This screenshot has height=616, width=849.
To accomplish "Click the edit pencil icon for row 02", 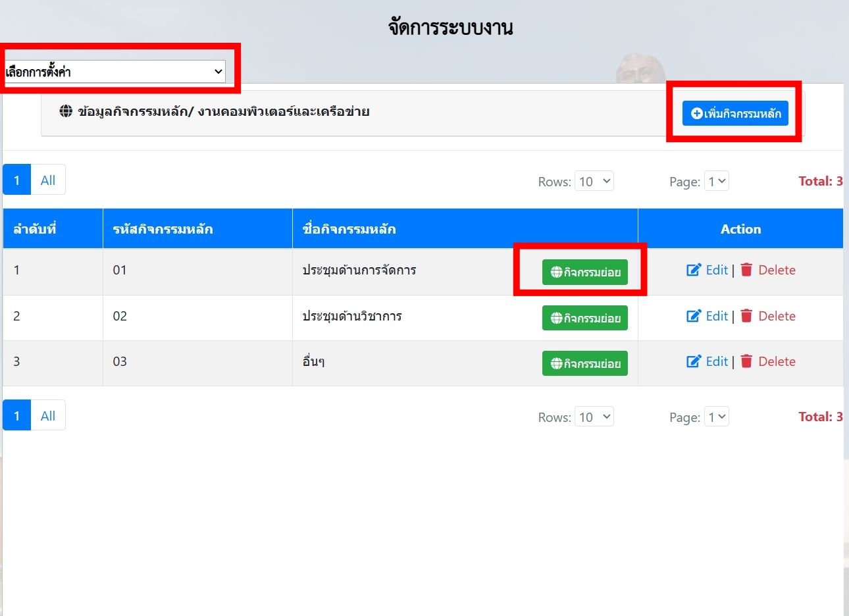I will (x=694, y=316).
